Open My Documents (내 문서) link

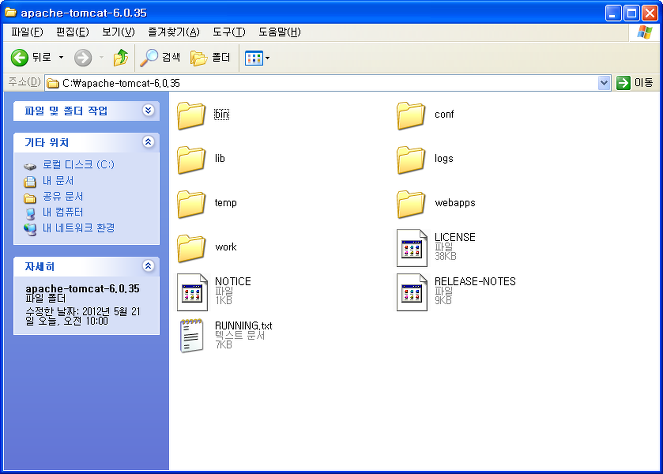tap(58, 181)
